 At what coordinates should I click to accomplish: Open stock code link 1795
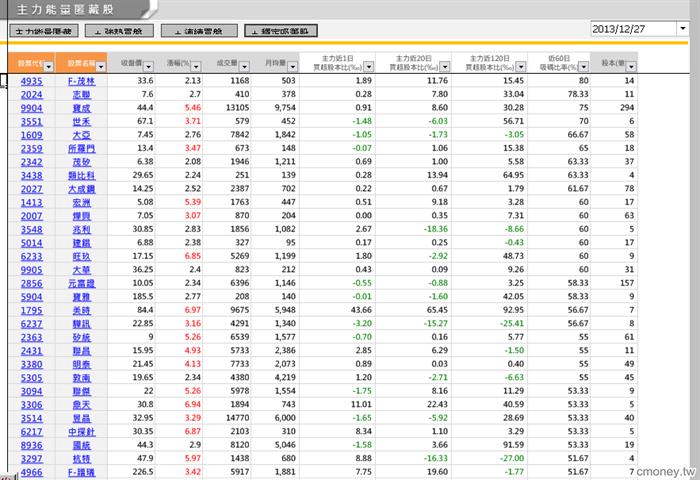[32, 310]
